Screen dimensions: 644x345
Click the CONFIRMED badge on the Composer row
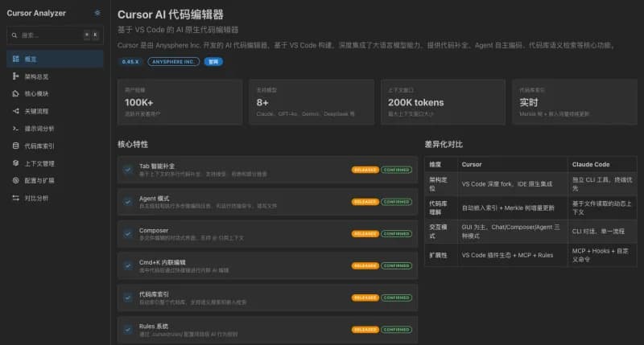[x=396, y=234]
